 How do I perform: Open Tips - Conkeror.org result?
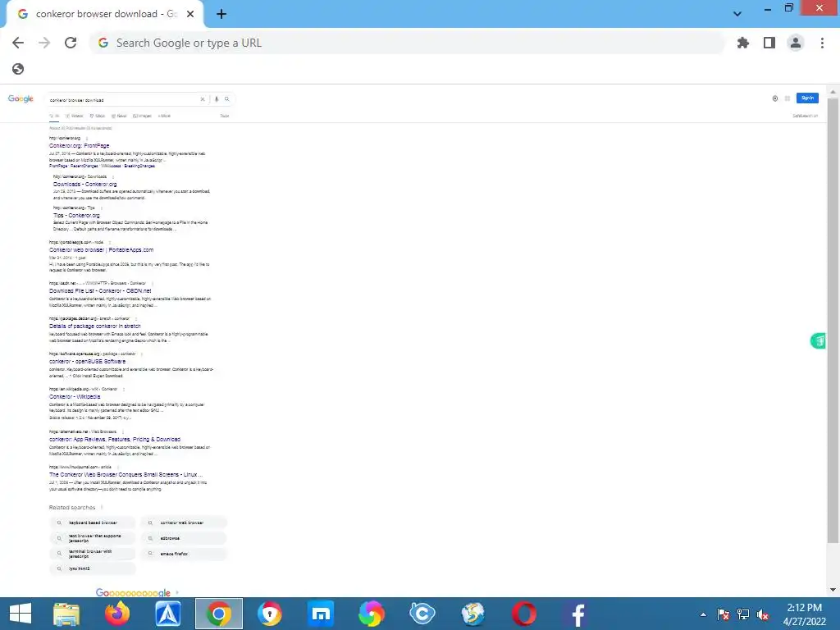76,216
